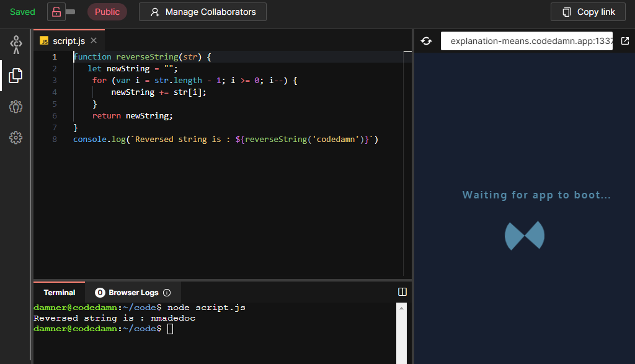This screenshot has width=635, height=364.
Task: Click the 'console.log' statement on line 8
Action: coord(226,140)
